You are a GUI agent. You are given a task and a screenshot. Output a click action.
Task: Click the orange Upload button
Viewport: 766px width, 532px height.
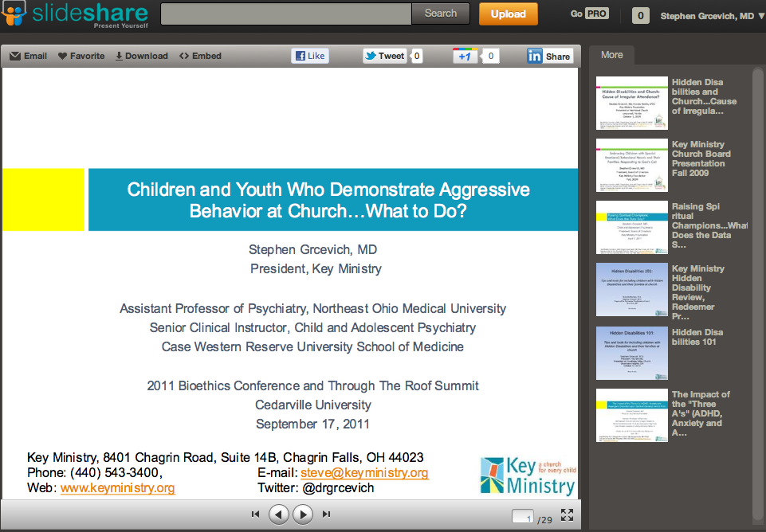point(508,14)
